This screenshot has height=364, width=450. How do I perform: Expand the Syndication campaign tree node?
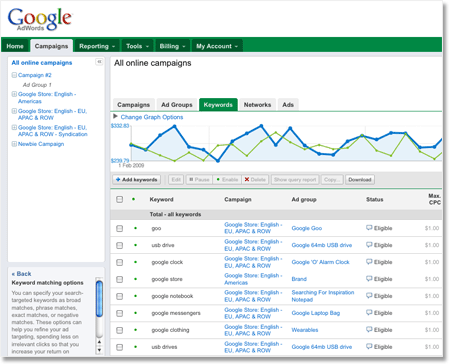(14, 127)
